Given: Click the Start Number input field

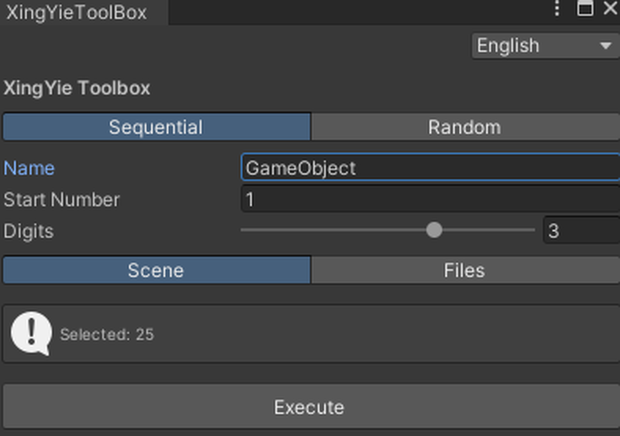Looking at the screenshot, I should point(431,199).
